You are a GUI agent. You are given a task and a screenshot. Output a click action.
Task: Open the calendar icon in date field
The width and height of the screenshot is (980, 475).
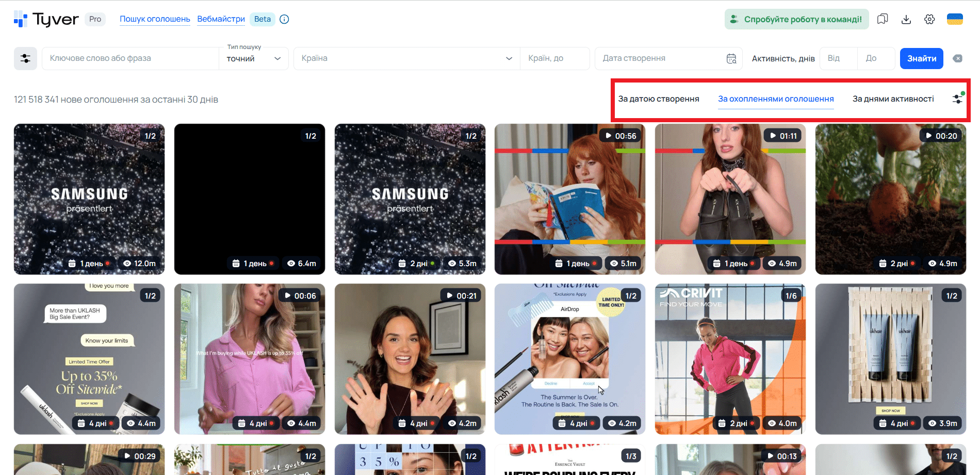click(x=731, y=58)
